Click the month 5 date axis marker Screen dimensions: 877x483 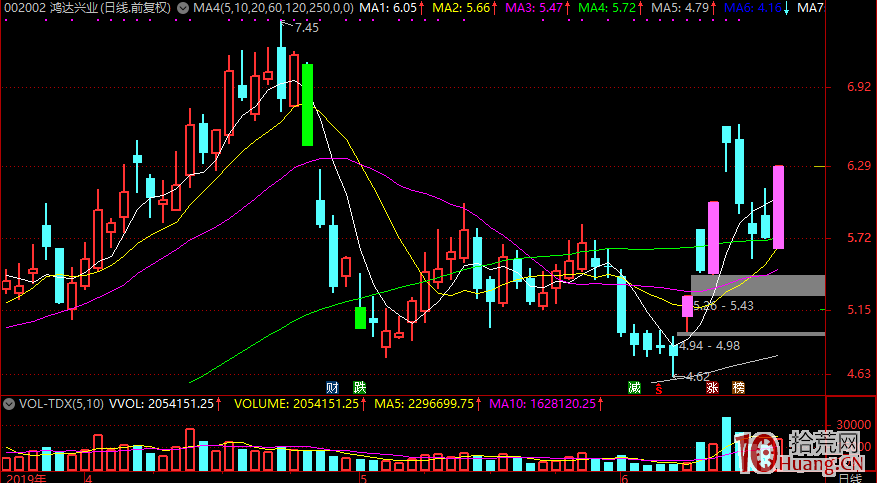(x=362, y=479)
